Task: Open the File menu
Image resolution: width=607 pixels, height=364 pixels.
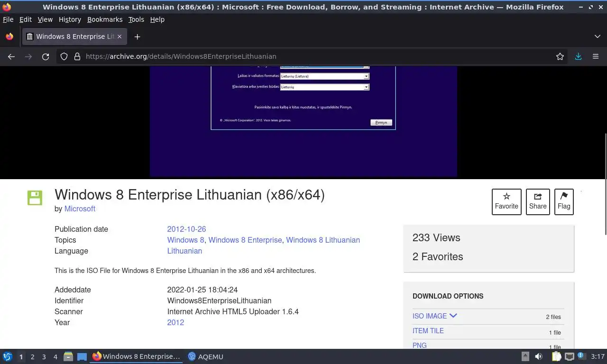Action: coord(8,19)
